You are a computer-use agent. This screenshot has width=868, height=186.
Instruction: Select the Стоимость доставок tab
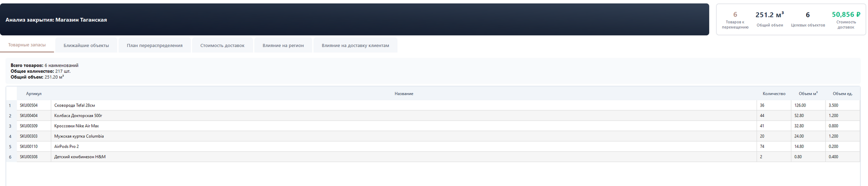point(222,45)
